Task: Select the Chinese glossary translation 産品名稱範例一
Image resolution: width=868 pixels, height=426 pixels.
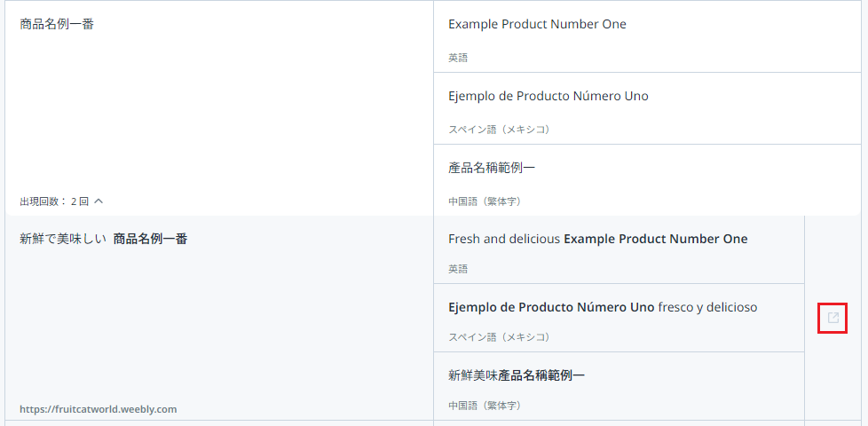Action: click(x=492, y=168)
